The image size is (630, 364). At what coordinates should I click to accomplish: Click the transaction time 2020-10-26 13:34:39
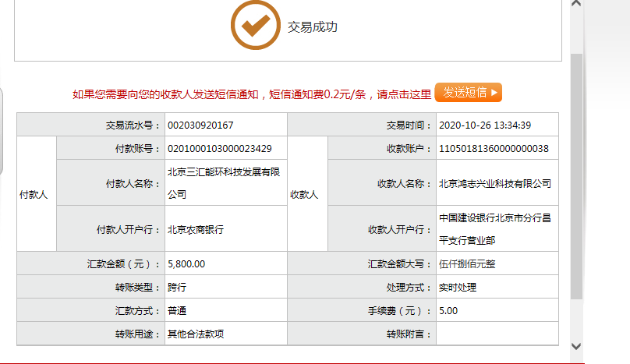(x=485, y=125)
